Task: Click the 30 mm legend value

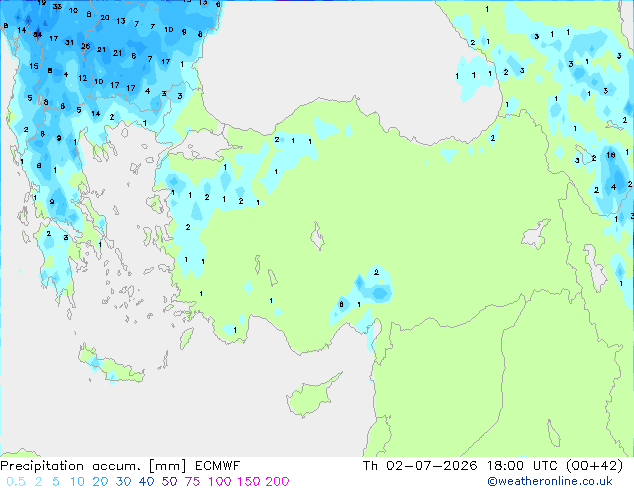Action: click(x=123, y=482)
